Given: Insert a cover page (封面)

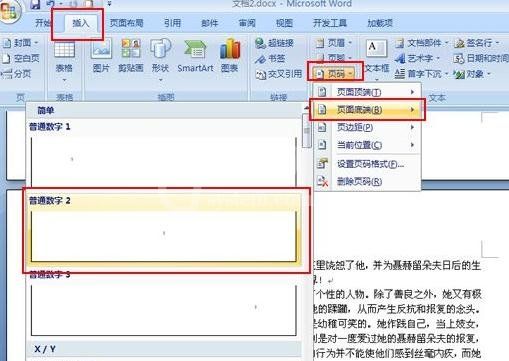Looking at the screenshot, I should pyautogui.click(x=20, y=43).
